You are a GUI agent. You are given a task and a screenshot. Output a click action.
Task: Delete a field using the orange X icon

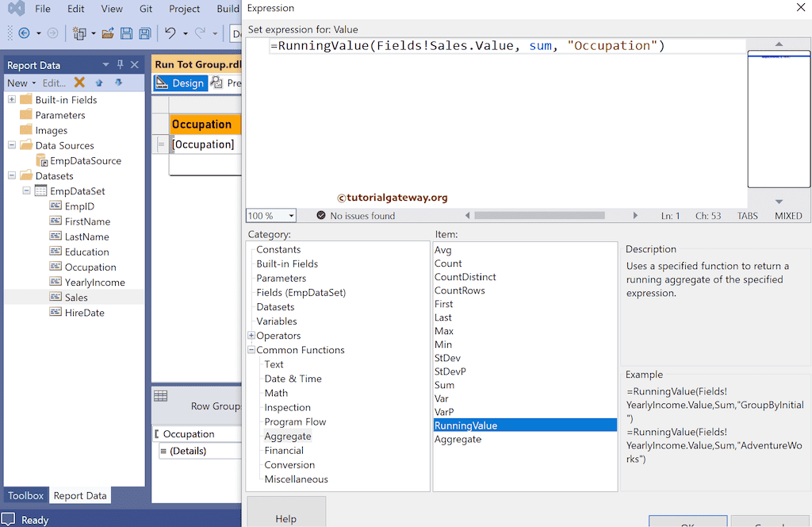[79, 82]
